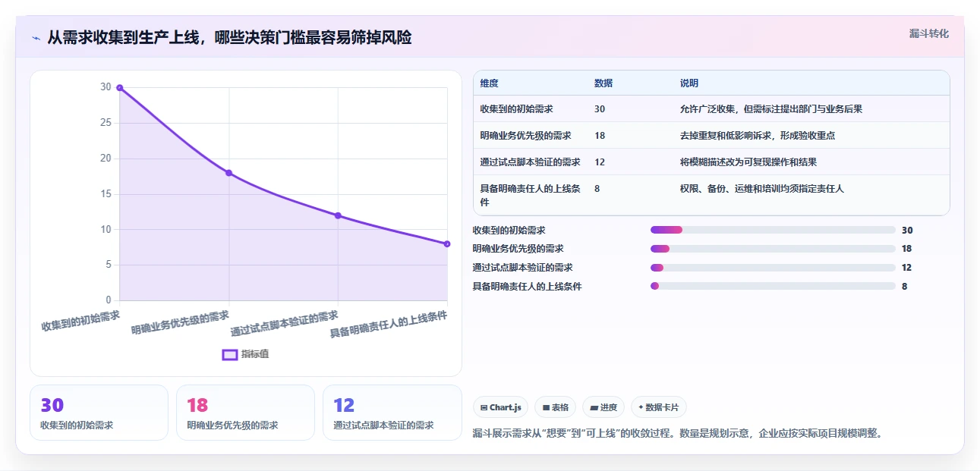Click description 去掉重复和低影响诉求，形成验收重点
The width and height of the screenshot is (980, 471).
[758, 136]
